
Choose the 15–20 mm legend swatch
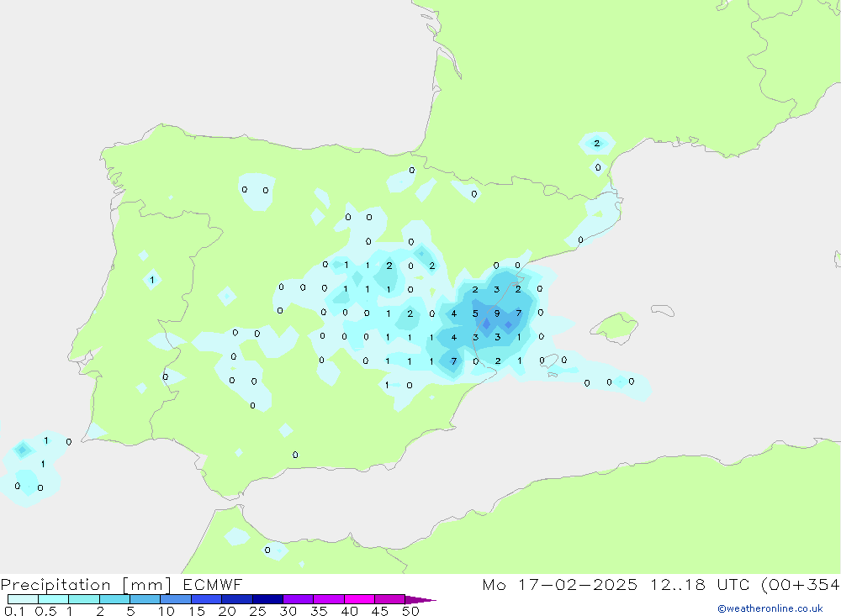206,599
